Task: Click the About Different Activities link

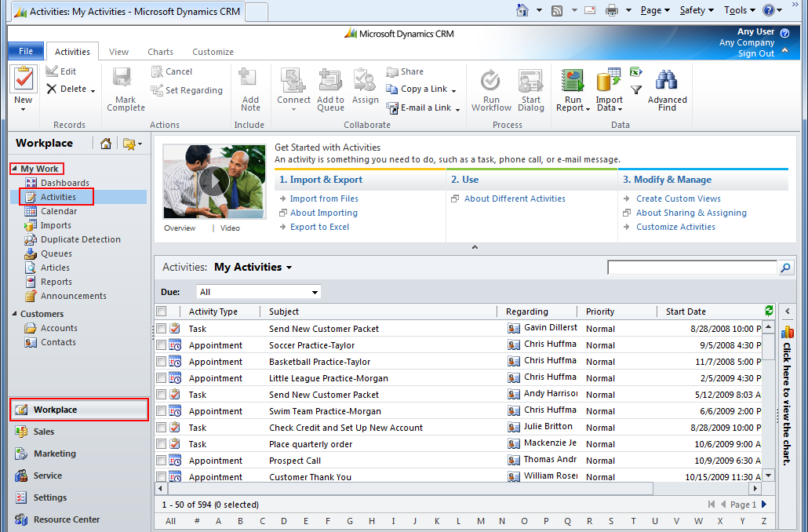Action: point(515,199)
